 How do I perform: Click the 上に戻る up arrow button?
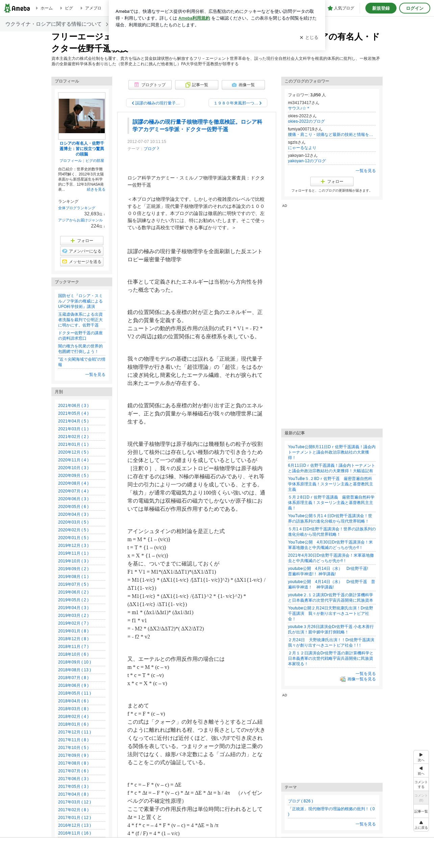pos(421,825)
